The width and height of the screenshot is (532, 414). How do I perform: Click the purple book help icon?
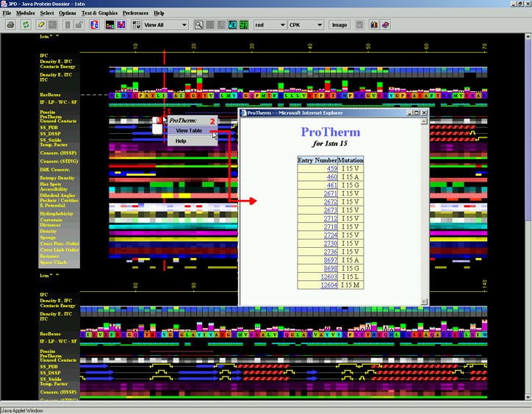pos(386,25)
